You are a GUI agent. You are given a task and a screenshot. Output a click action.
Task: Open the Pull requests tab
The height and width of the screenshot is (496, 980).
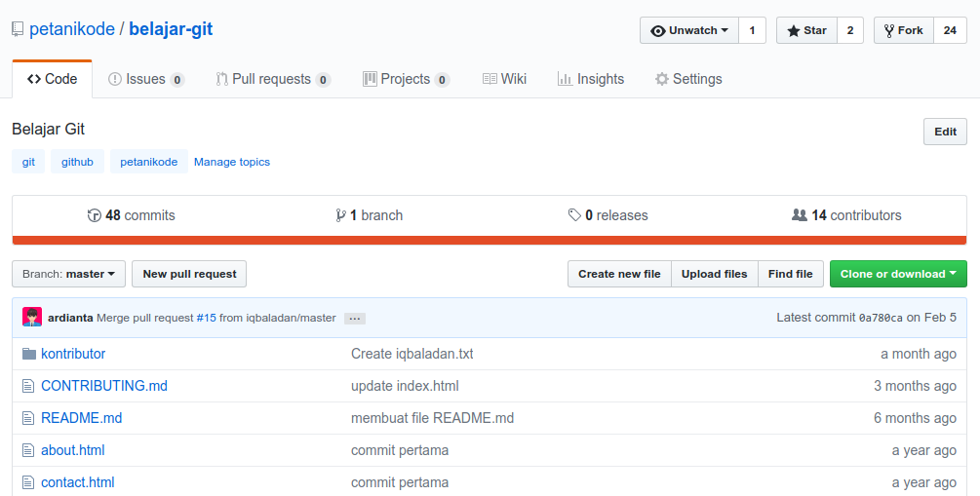coord(272,79)
